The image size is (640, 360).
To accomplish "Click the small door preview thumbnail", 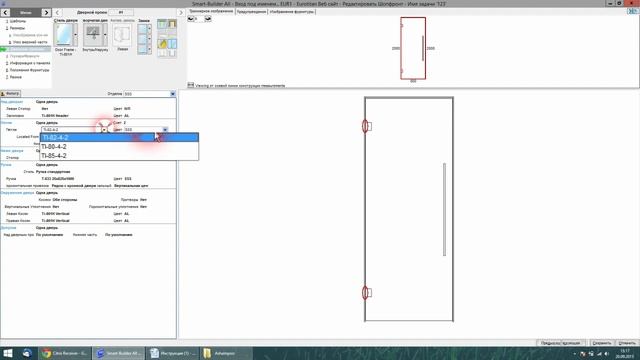I will 413,48.
